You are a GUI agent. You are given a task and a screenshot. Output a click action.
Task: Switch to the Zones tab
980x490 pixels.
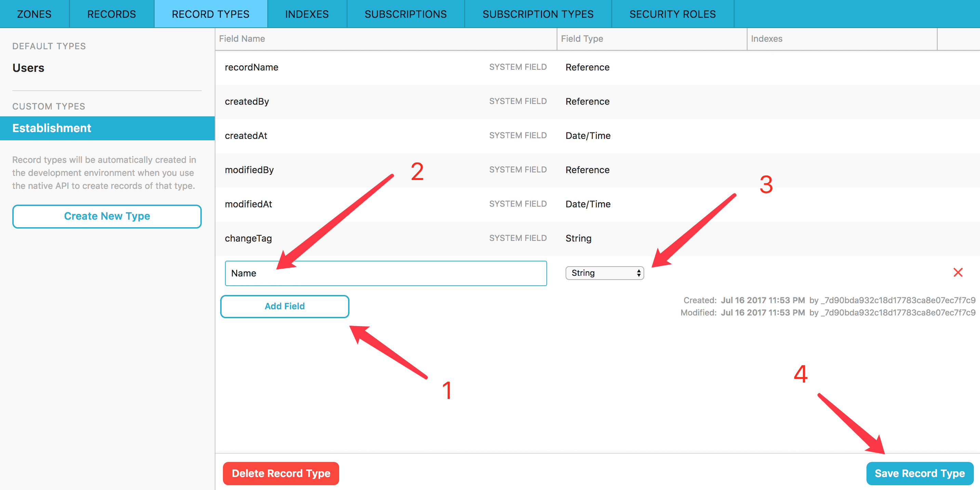pyautogui.click(x=34, y=14)
